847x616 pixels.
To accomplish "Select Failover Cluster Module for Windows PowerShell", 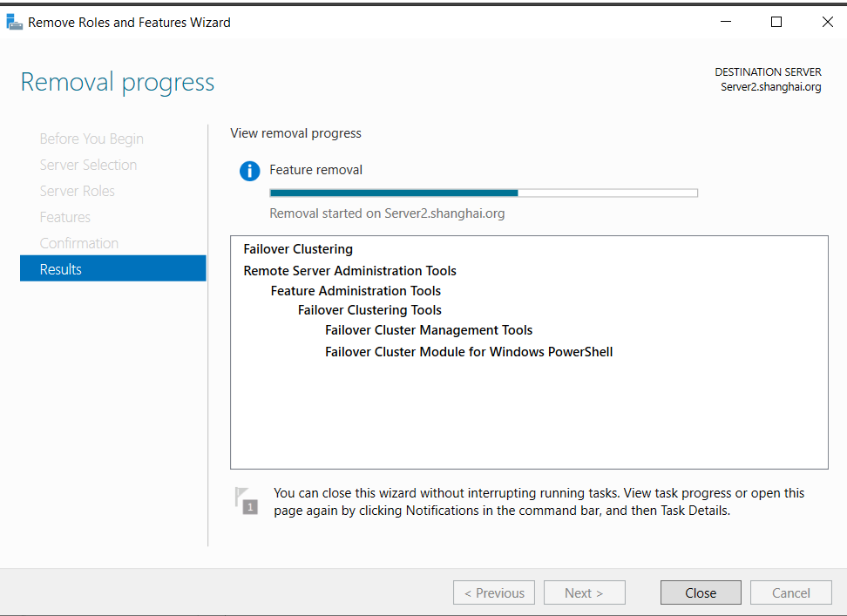I will 469,352.
